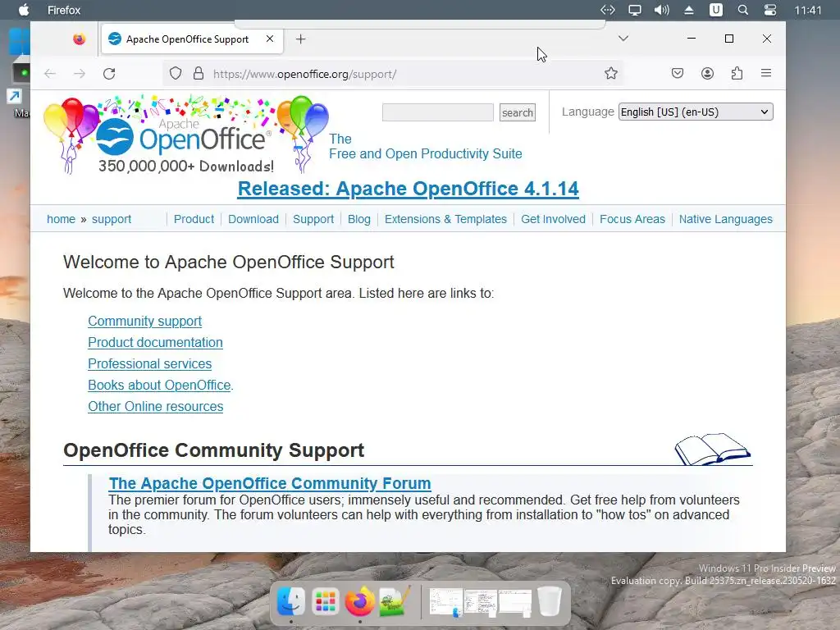Open the Support navigation item
This screenshot has width=840, height=630.
click(x=313, y=219)
